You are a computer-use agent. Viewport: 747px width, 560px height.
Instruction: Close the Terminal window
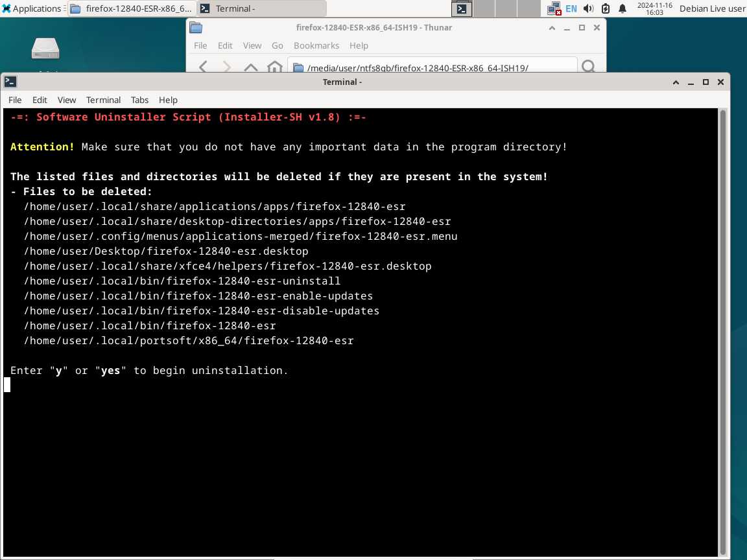click(x=720, y=82)
